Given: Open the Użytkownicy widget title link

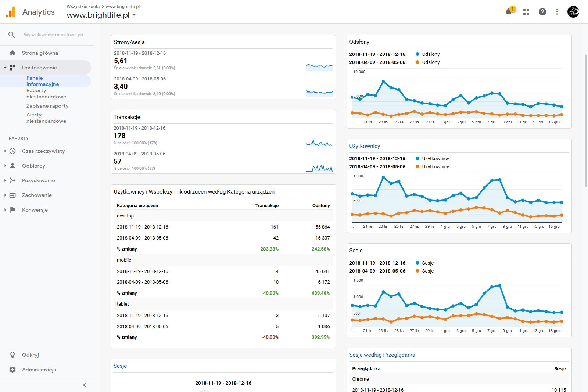Looking at the screenshot, I should [365, 146].
